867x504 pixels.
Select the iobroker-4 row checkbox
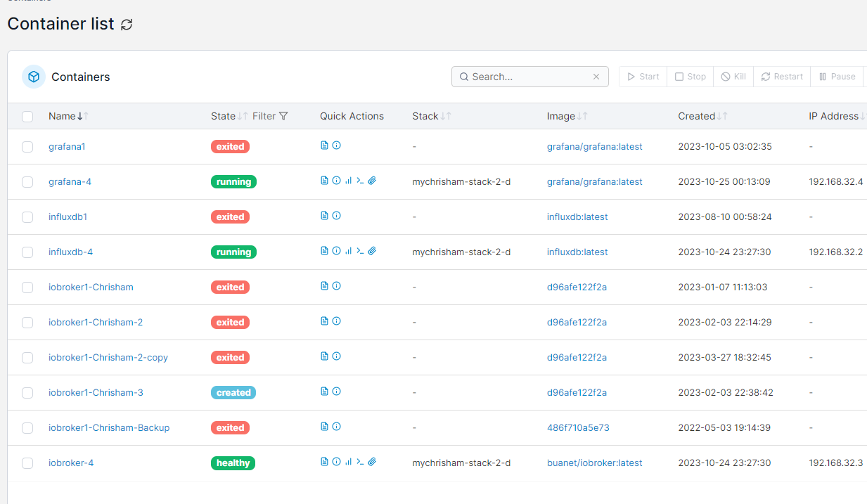tap(27, 463)
